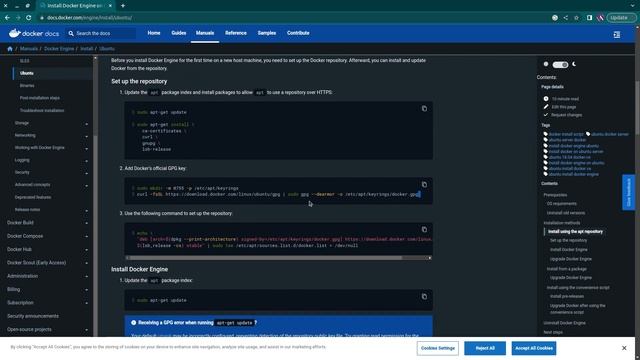Jump to Uninstall Docker Engine in contents

(x=564, y=323)
